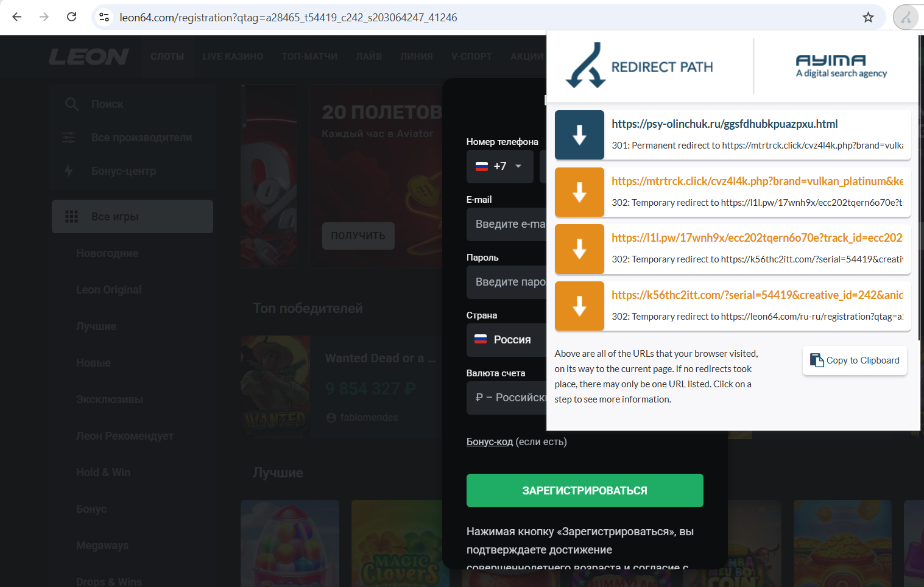Click the LEON logo
Screen dimensions: 924x587
[x=89, y=57]
